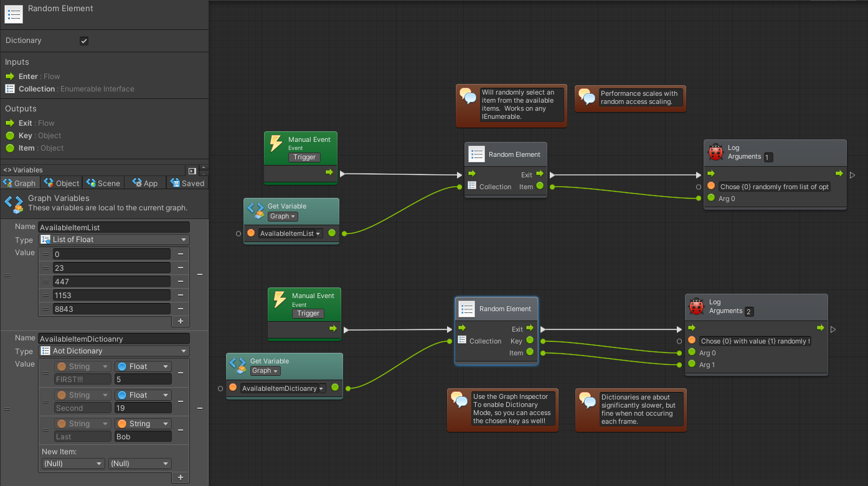Click the list icon on the selected lower Random Element node
Image resolution: width=868 pixels, height=486 pixels.
click(467, 309)
